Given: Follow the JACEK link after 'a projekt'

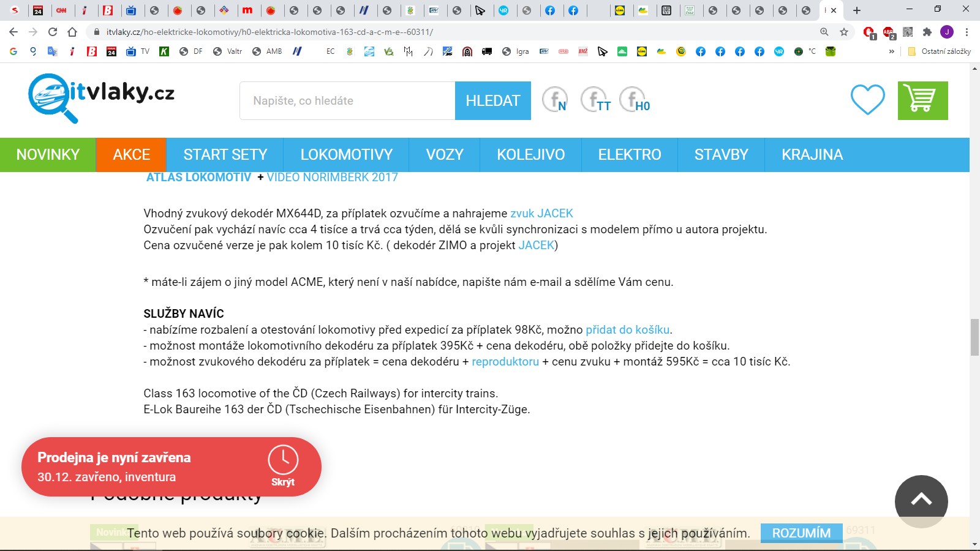Looking at the screenshot, I should pyautogui.click(x=537, y=246).
